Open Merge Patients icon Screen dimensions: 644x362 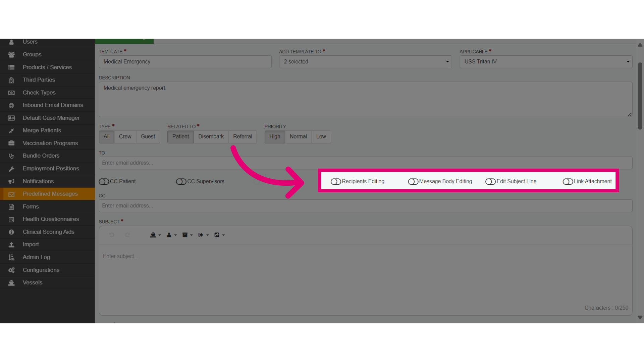click(x=11, y=131)
